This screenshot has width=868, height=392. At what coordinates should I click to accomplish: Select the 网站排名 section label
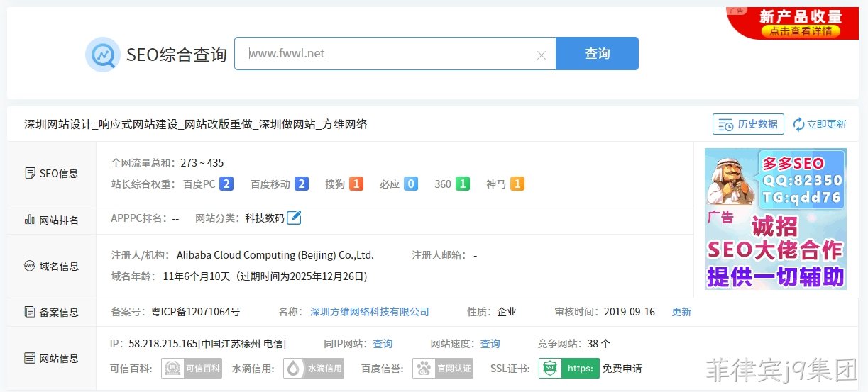click(x=52, y=220)
